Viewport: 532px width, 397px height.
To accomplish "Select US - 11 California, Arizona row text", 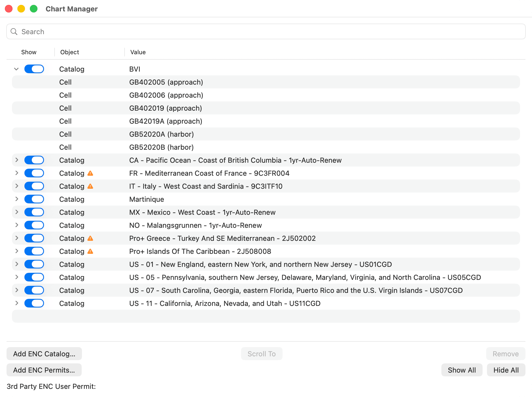I will (225, 303).
